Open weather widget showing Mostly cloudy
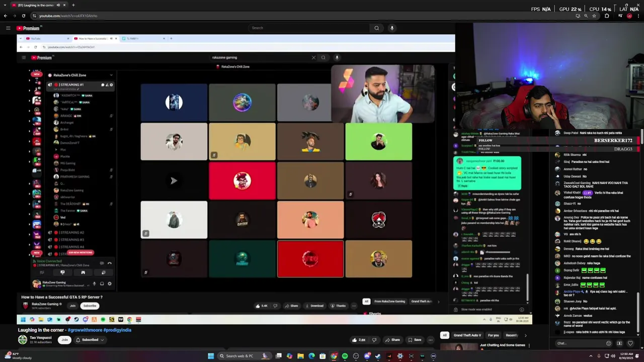Image resolution: width=644 pixels, height=362 pixels. 17,356
